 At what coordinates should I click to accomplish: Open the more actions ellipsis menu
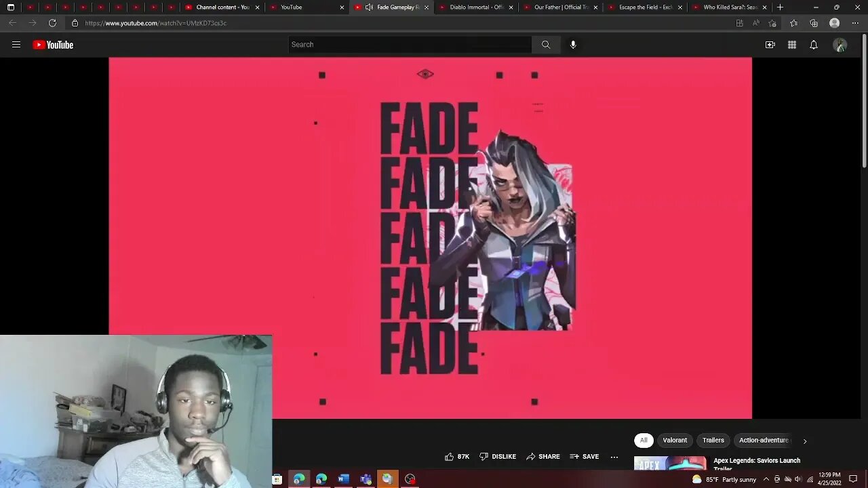pos(614,457)
